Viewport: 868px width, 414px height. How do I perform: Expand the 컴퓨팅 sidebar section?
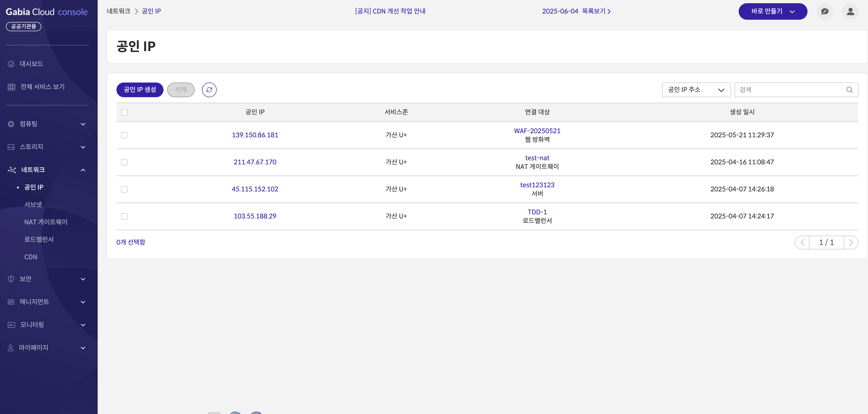point(47,124)
